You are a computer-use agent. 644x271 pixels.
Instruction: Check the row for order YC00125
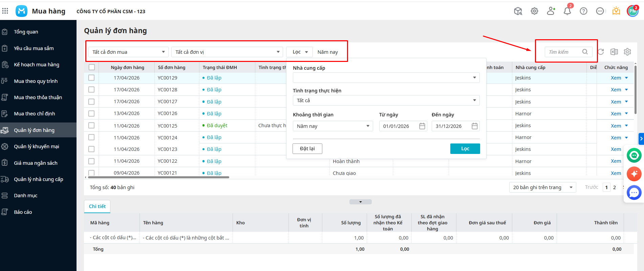[x=91, y=126]
